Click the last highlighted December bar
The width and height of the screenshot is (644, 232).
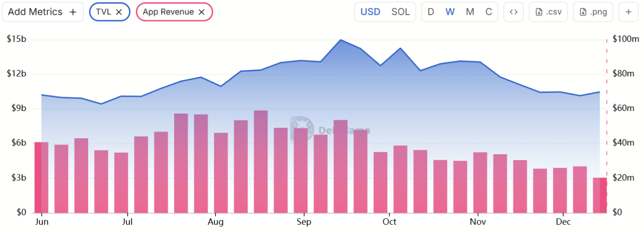click(x=600, y=195)
